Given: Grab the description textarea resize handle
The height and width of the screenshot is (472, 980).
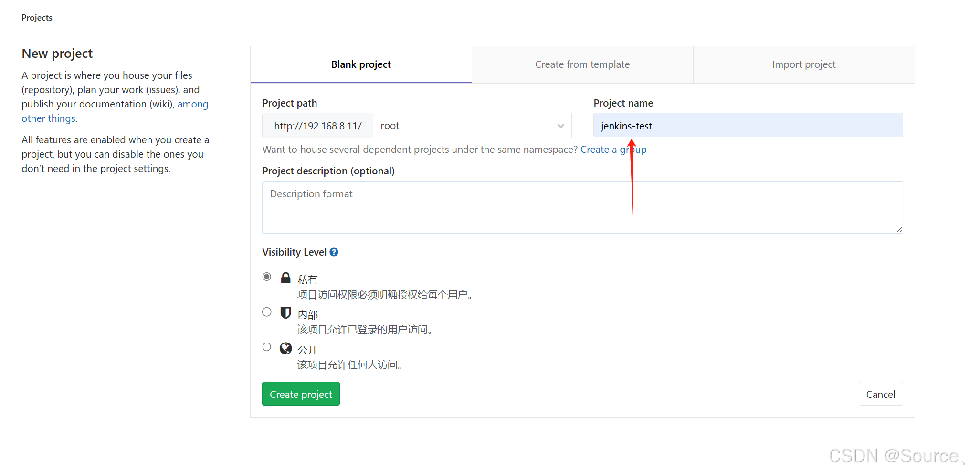Looking at the screenshot, I should click(x=899, y=230).
